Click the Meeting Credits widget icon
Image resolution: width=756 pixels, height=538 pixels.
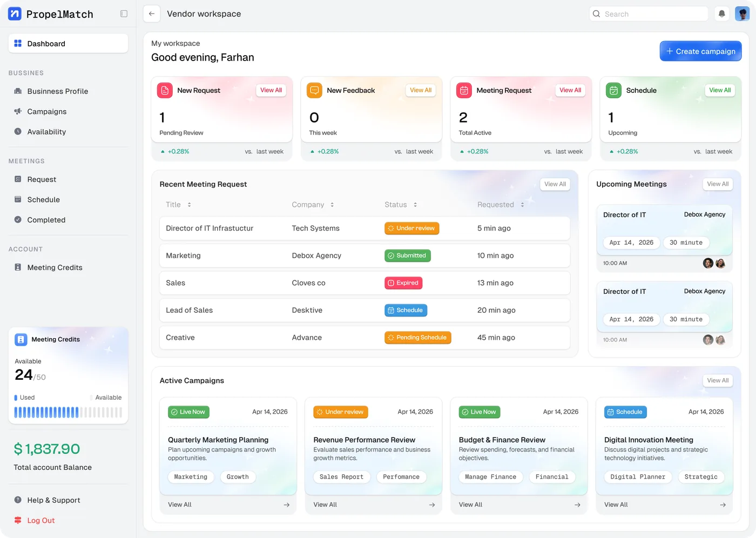(21, 340)
